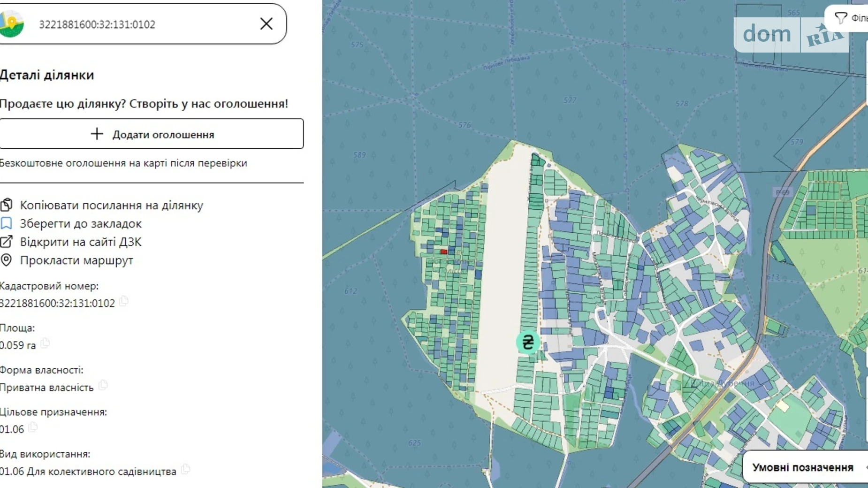The image size is (868, 488).
Task: Click the hryvnia price marker on map
Action: 527,342
